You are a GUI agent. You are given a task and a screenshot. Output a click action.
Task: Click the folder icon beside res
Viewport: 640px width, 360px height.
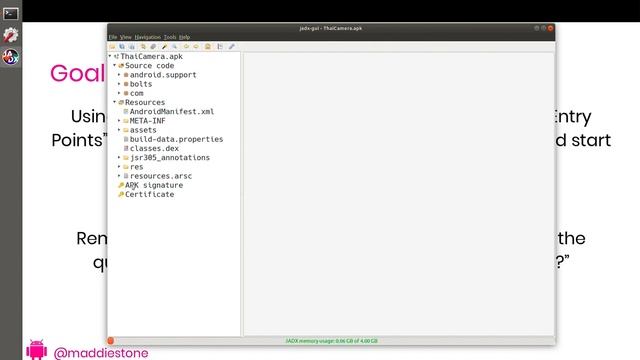point(126,167)
